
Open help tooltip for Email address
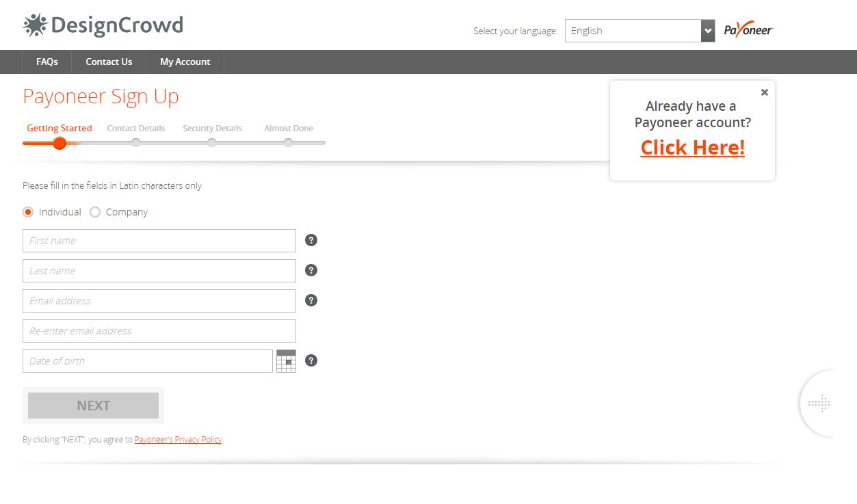pos(311,300)
